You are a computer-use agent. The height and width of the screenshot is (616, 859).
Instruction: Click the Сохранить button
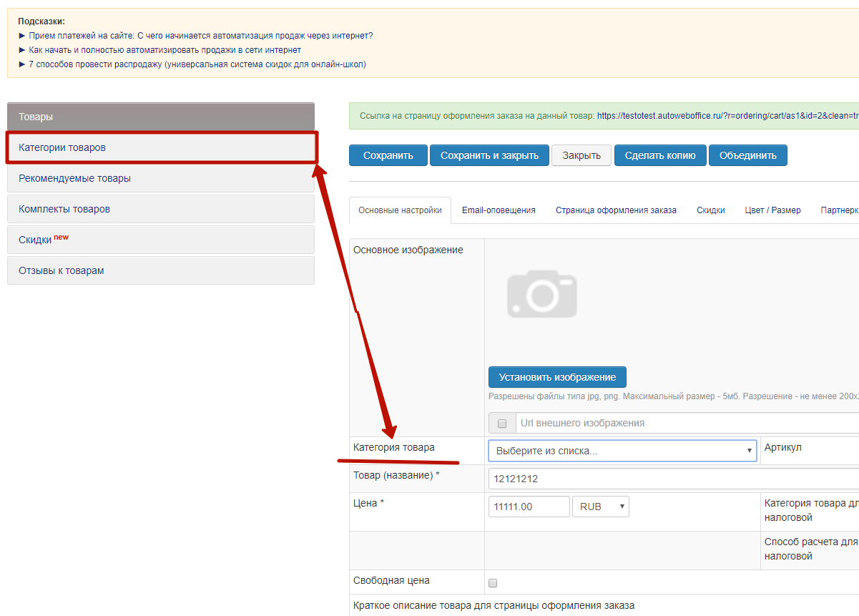tap(388, 155)
